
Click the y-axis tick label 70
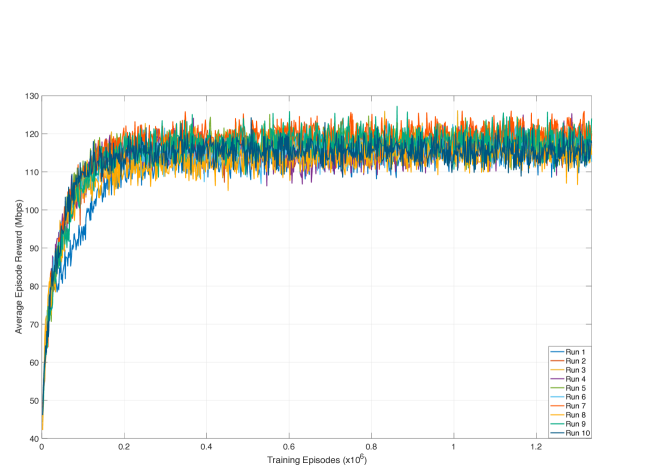point(34,325)
